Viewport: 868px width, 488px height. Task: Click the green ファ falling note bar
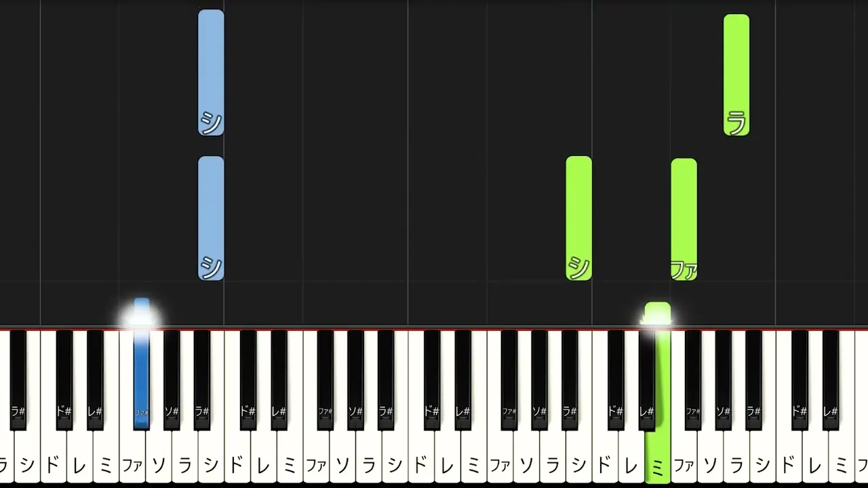684,220
